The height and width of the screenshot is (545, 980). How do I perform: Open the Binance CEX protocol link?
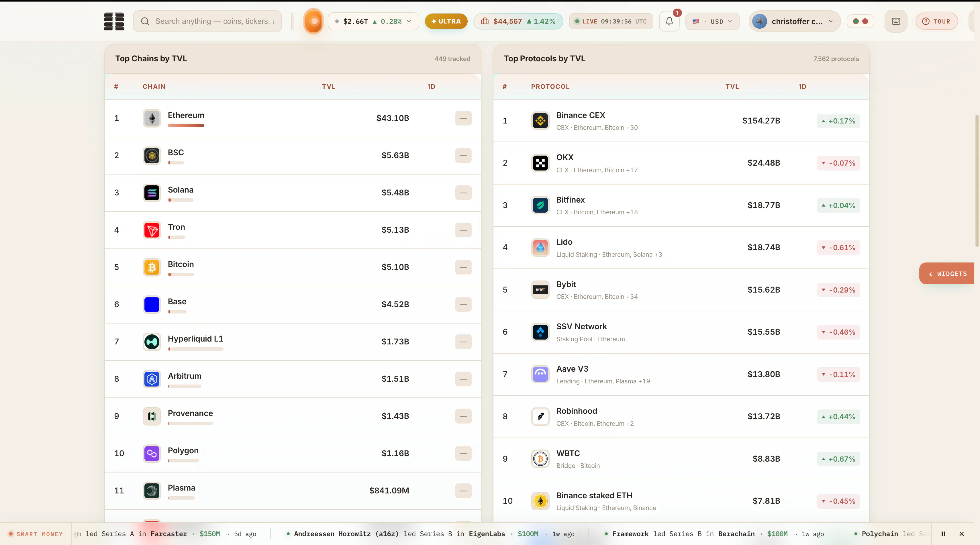tap(581, 115)
